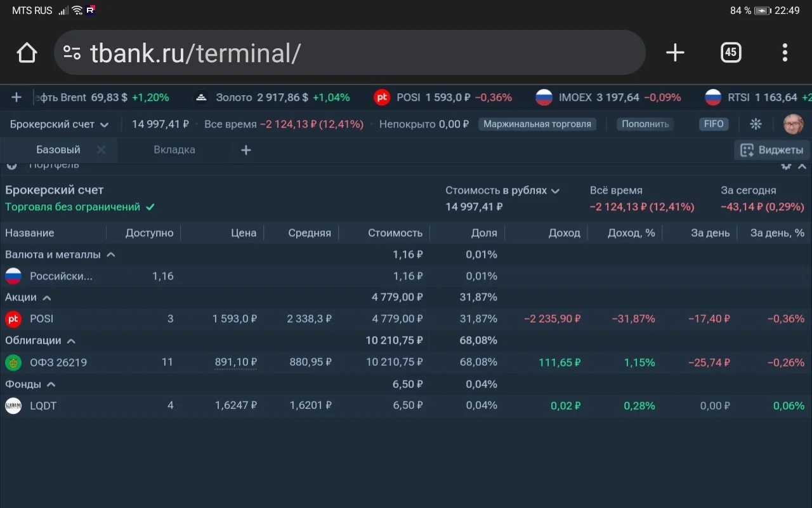Click POSI average price 2 338,3 ₽

tap(309, 319)
